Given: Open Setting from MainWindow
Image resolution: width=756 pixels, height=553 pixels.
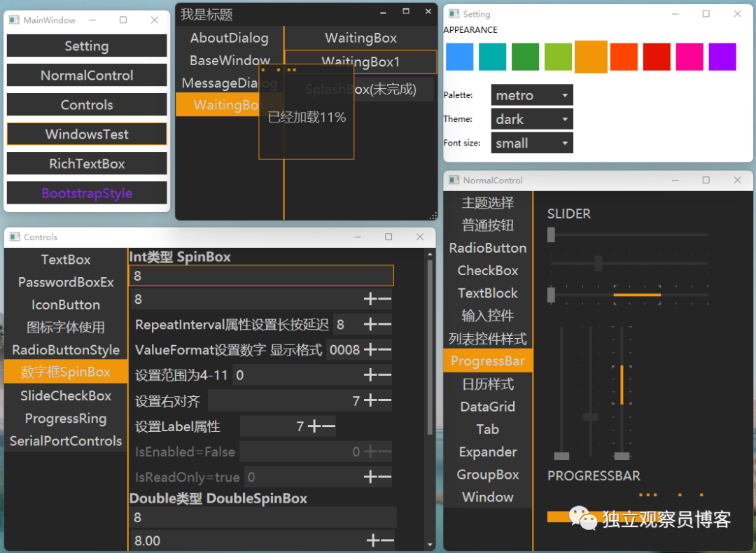Looking at the screenshot, I should pos(87,45).
